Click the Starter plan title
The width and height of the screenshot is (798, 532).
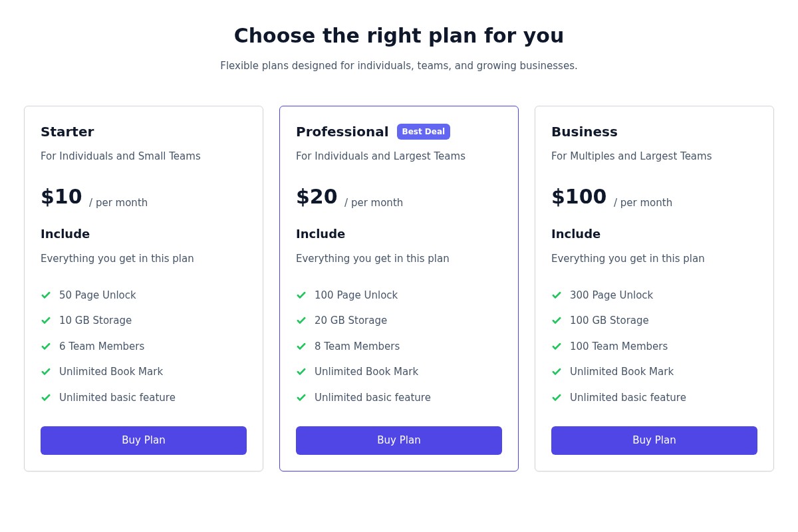(67, 132)
